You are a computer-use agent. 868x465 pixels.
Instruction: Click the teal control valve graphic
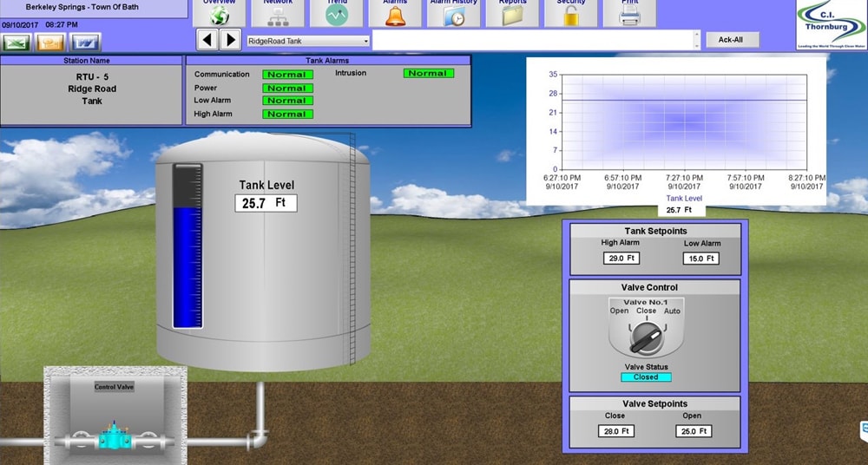click(115, 436)
